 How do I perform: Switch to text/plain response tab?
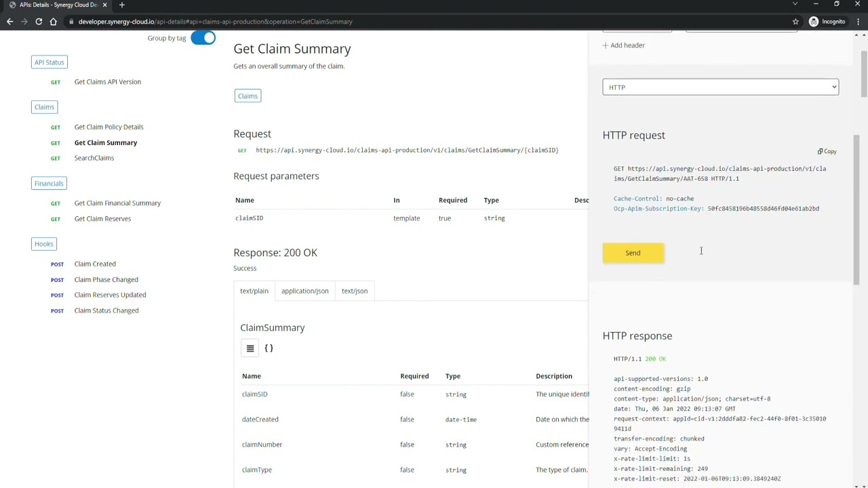click(254, 291)
